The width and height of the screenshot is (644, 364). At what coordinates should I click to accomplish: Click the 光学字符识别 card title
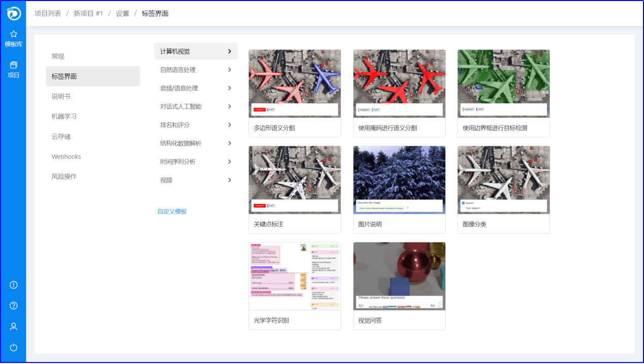(271, 320)
